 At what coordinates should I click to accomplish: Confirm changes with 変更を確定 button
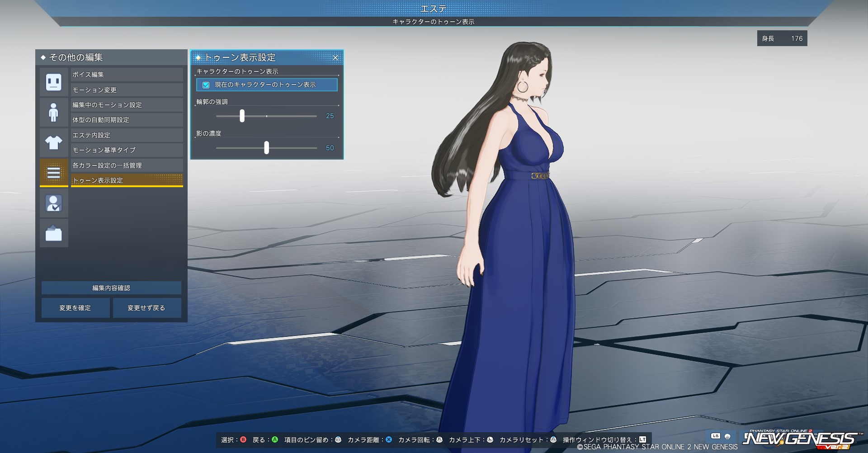(75, 308)
